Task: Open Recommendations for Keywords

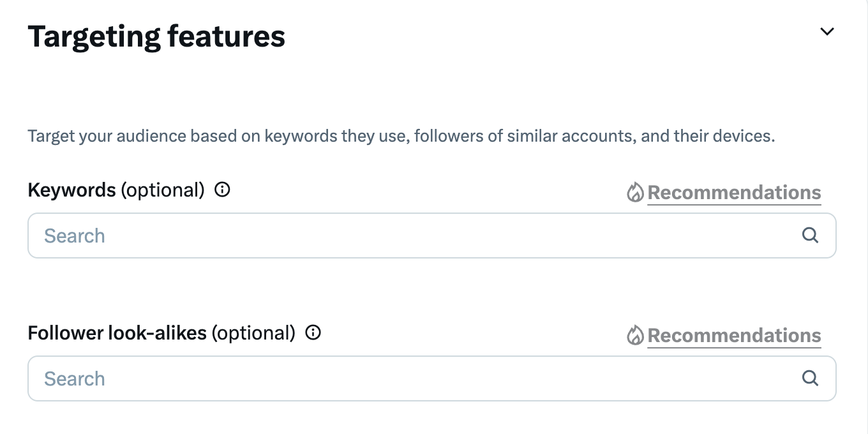Action: [x=734, y=192]
